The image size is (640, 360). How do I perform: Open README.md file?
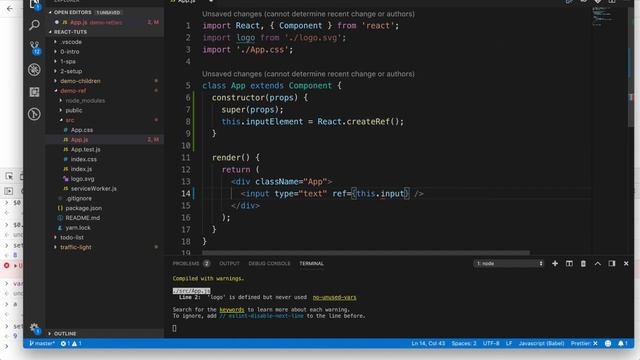[x=82, y=218]
